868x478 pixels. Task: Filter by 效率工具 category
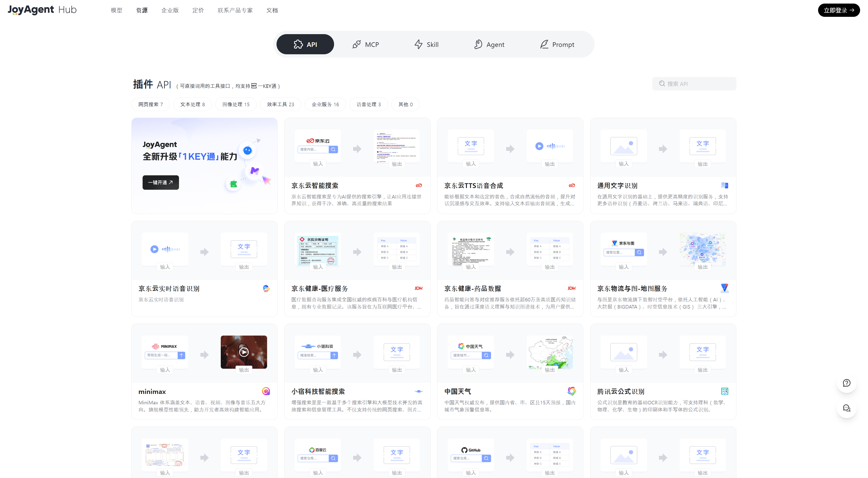tap(280, 104)
